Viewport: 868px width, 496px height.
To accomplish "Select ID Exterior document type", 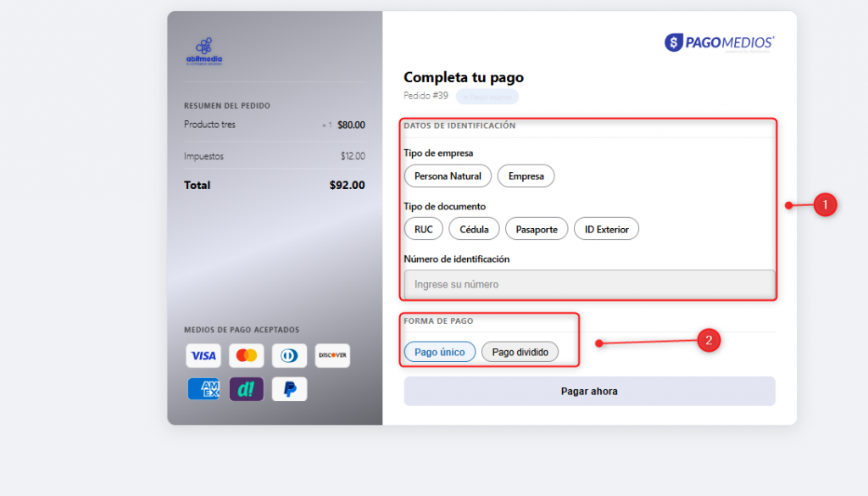I will tap(606, 229).
